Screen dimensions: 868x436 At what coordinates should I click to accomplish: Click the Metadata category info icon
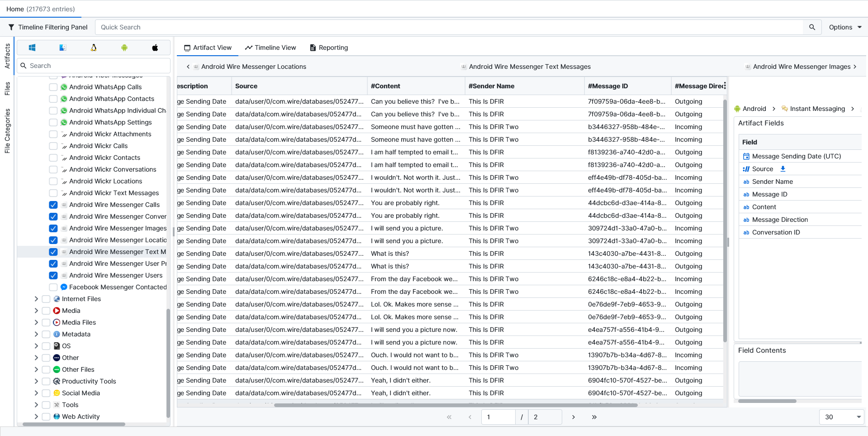(x=57, y=334)
